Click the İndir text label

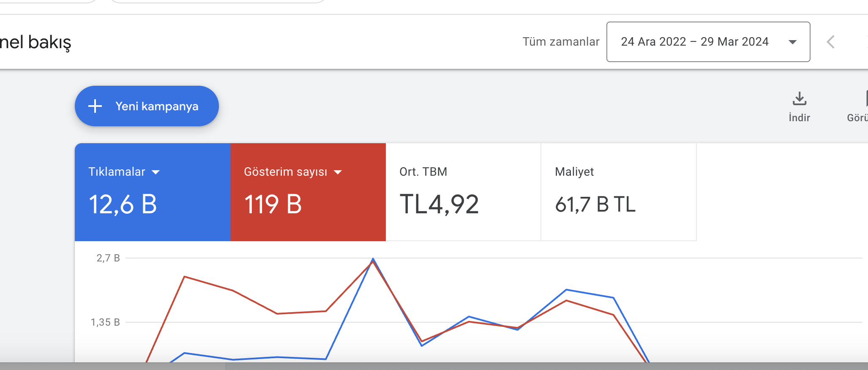click(x=799, y=118)
